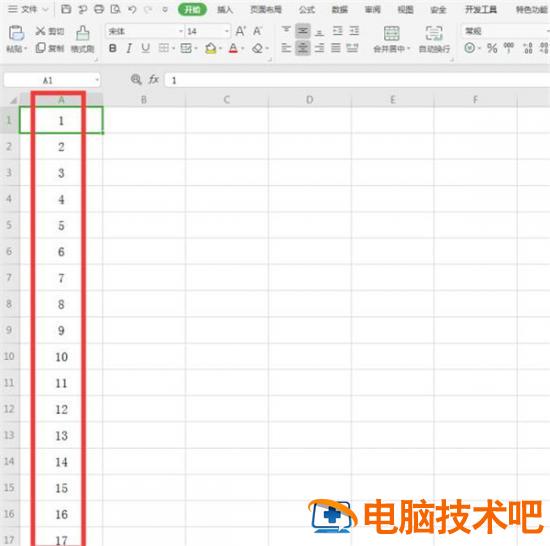This screenshot has width=550, height=546.
Task: Click the Percent style % button
Action: pyautogui.click(x=492, y=48)
